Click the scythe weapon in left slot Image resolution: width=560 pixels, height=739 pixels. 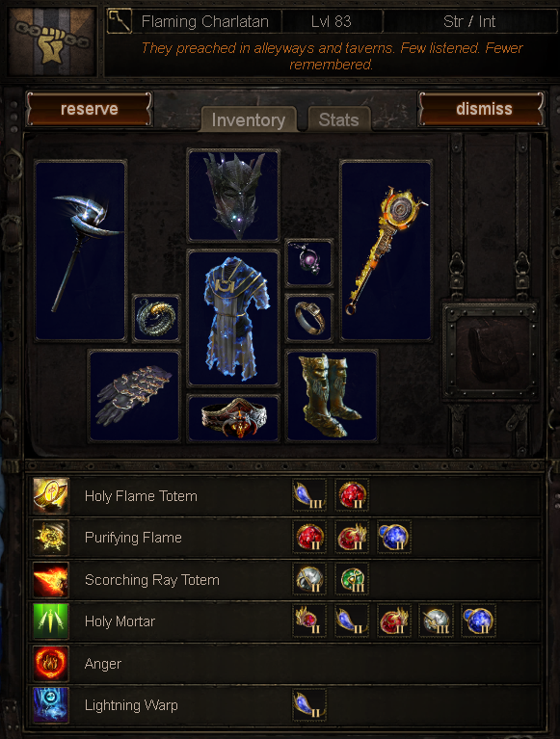point(80,251)
